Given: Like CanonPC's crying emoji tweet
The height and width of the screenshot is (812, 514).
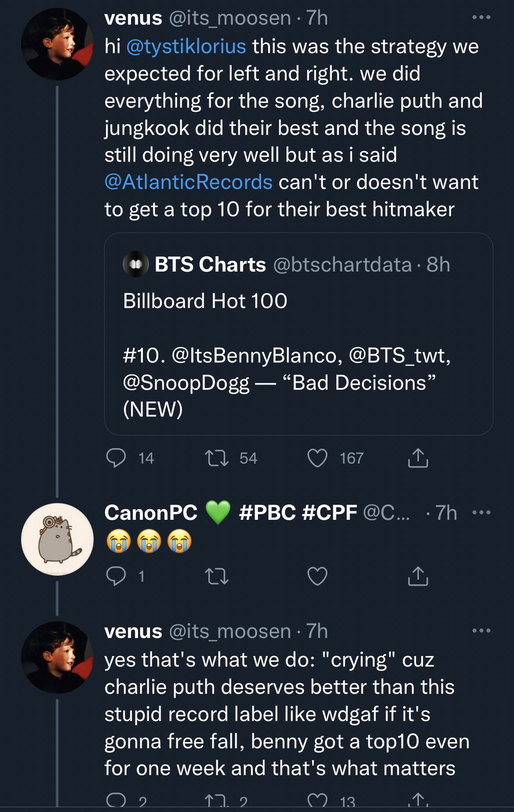Looking at the screenshot, I should 317,576.
